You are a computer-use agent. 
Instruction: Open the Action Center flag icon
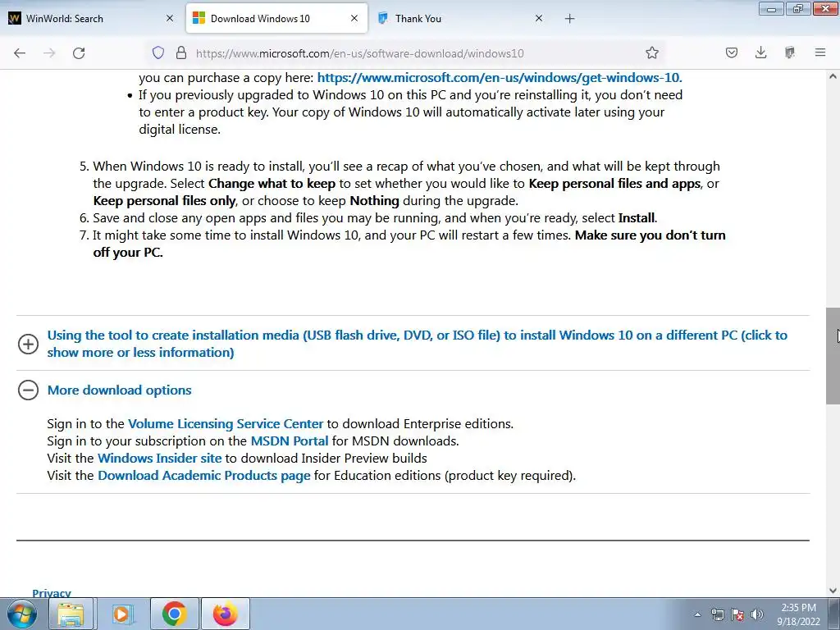click(x=737, y=614)
